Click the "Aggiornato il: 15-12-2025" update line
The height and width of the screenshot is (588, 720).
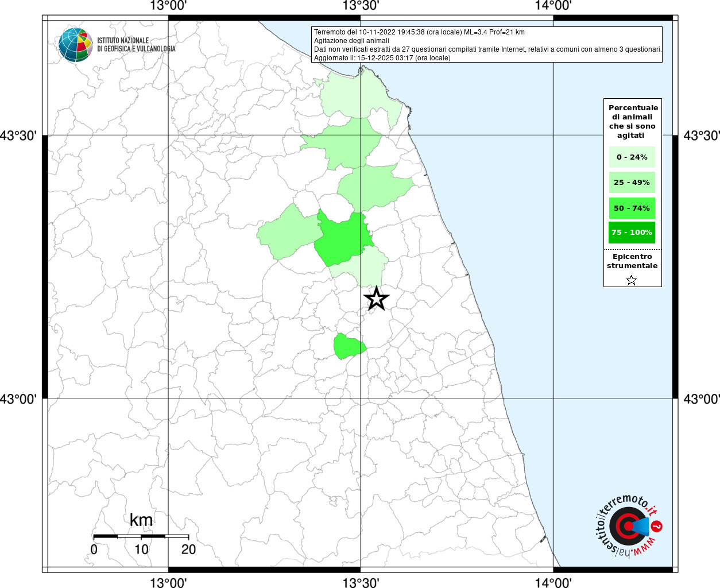pyautogui.click(x=382, y=58)
